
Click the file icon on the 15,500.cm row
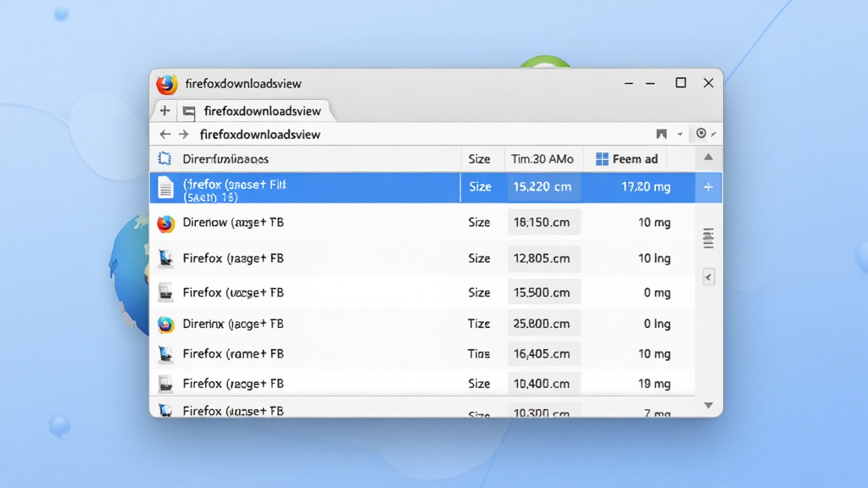pos(165,292)
